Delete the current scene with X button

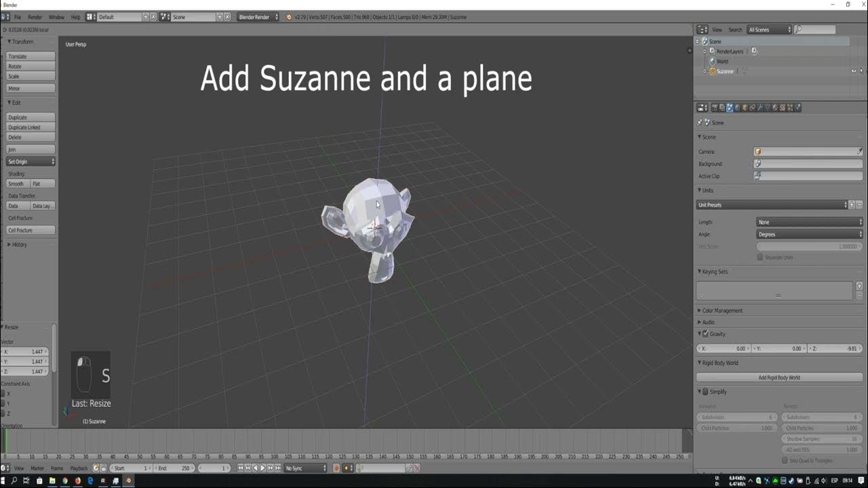[227, 17]
